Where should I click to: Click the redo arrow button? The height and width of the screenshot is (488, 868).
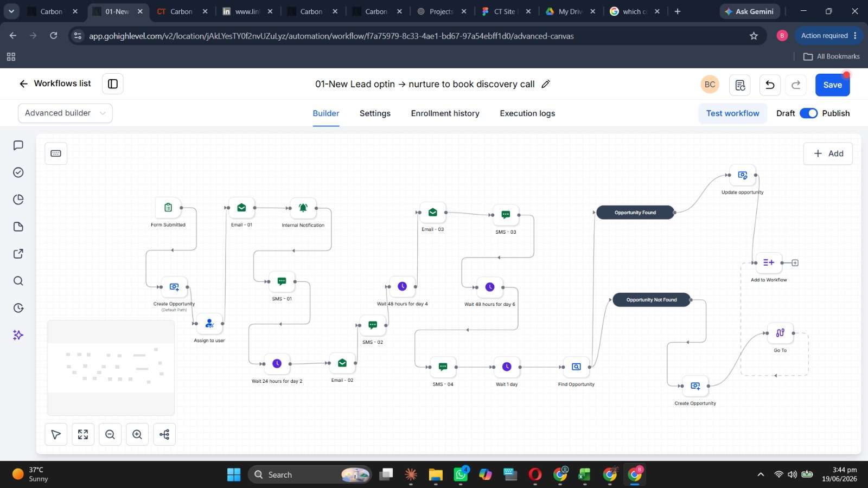coord(796,85)
